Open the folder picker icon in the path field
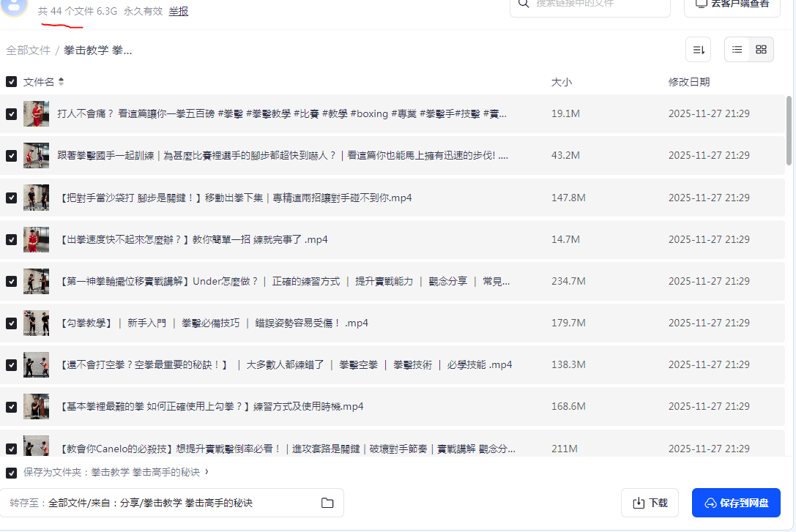 327,503
